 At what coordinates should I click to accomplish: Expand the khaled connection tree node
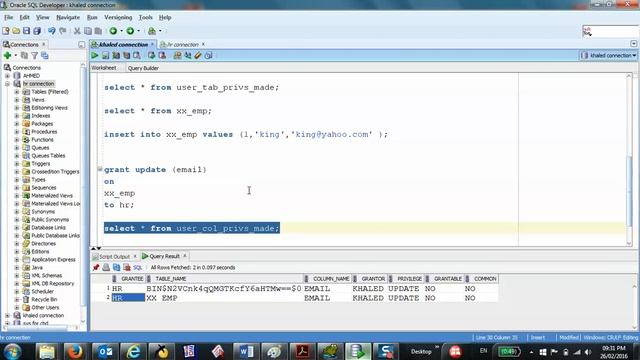coord(7,316)
